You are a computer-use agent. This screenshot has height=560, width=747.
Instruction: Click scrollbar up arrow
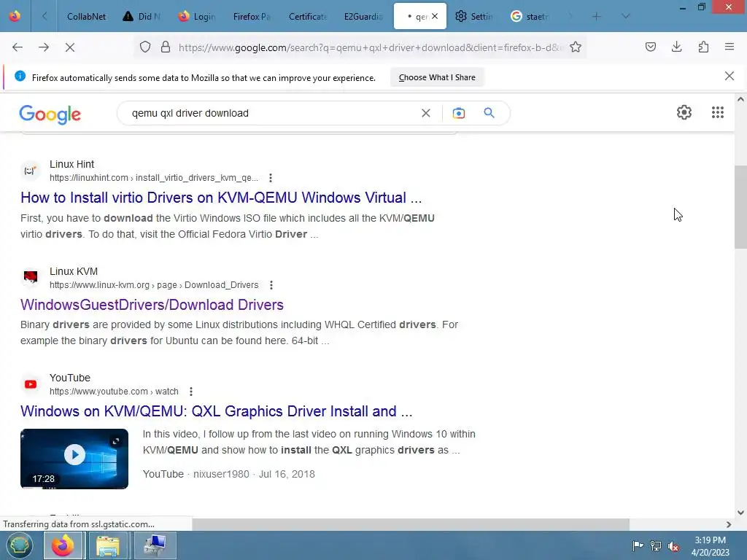click(x=740, y=99)
